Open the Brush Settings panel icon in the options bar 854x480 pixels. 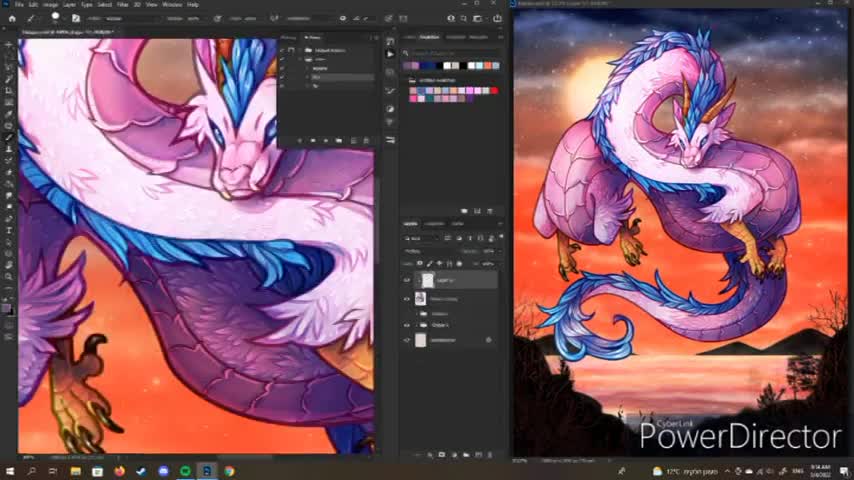click(76, 19)
